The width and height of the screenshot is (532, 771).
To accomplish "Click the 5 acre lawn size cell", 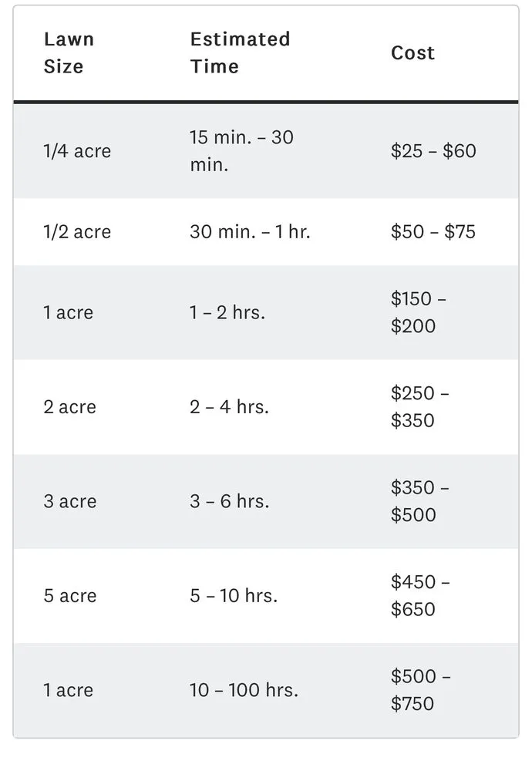I will pos(69,596).
